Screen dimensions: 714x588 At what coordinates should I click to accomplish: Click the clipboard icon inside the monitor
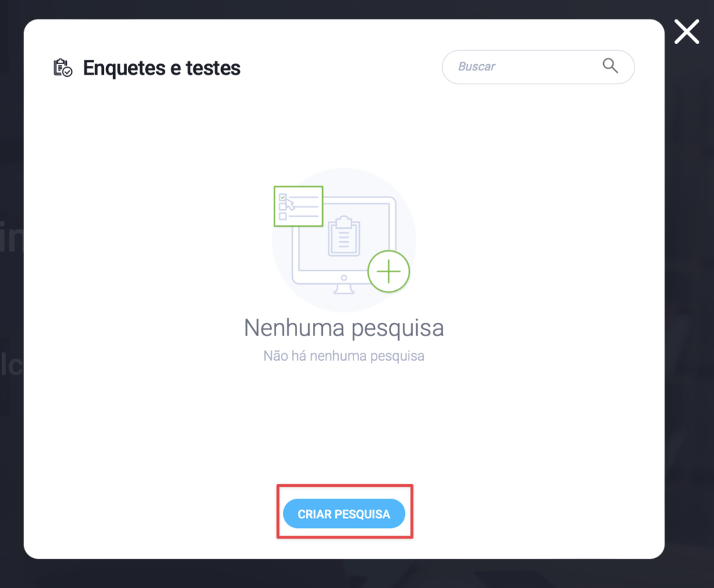[x=344, y=236]
